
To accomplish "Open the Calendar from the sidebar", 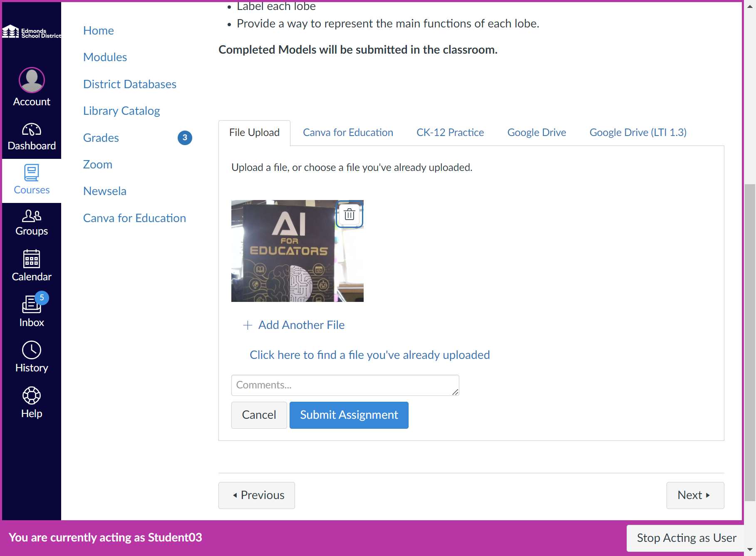I will [32, 266].
